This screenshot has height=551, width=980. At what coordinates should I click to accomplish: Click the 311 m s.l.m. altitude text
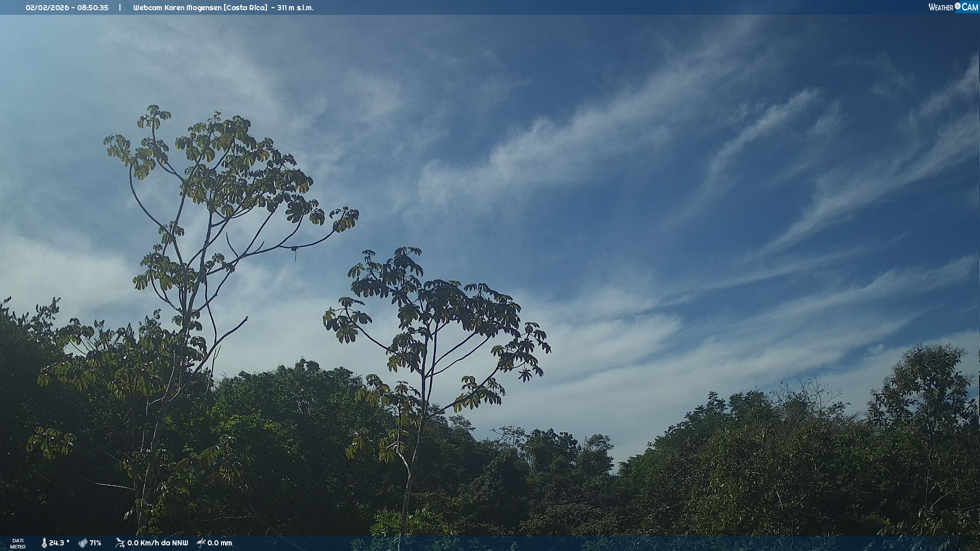tap(296, 8)
